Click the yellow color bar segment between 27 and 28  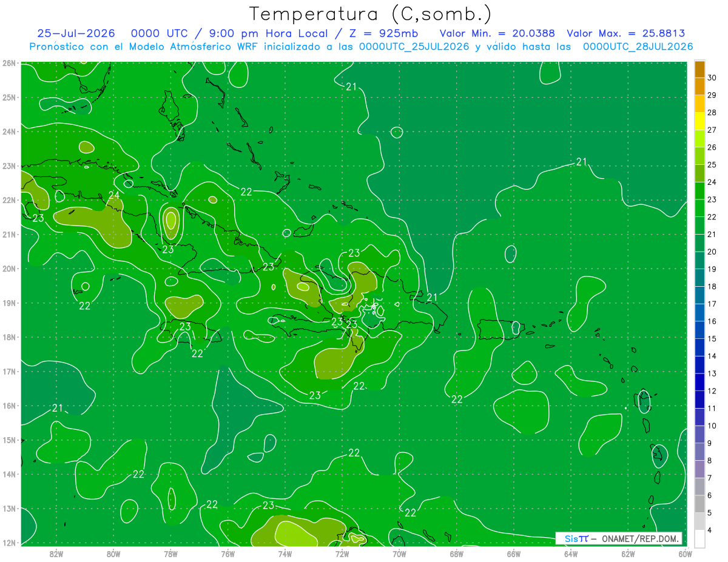699,121
